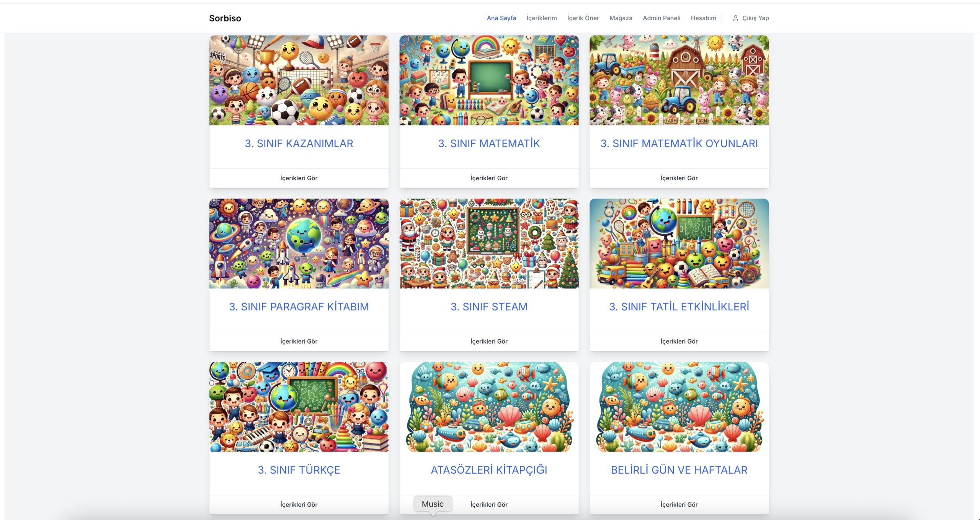Click İçerikleri Gör under 3. SINIF KAZANIMLAR
The image size is (980, 520).
pos(299,178)
